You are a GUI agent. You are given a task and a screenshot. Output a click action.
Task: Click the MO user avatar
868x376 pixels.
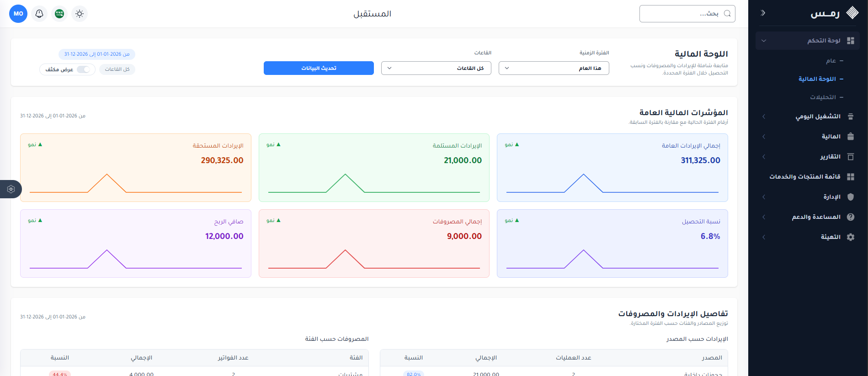(x=18, y=14)
